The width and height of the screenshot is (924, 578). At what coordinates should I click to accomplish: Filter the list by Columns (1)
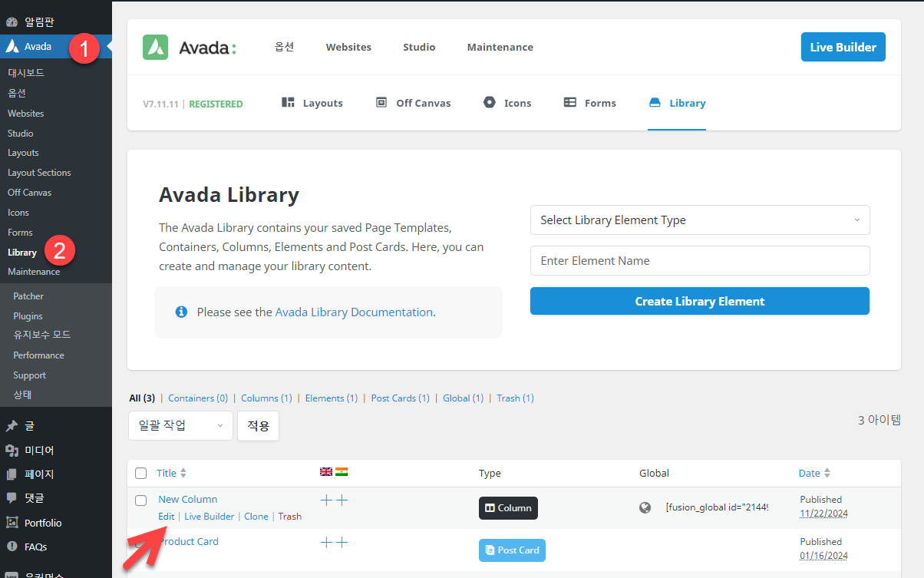click(x=266, y=398)
